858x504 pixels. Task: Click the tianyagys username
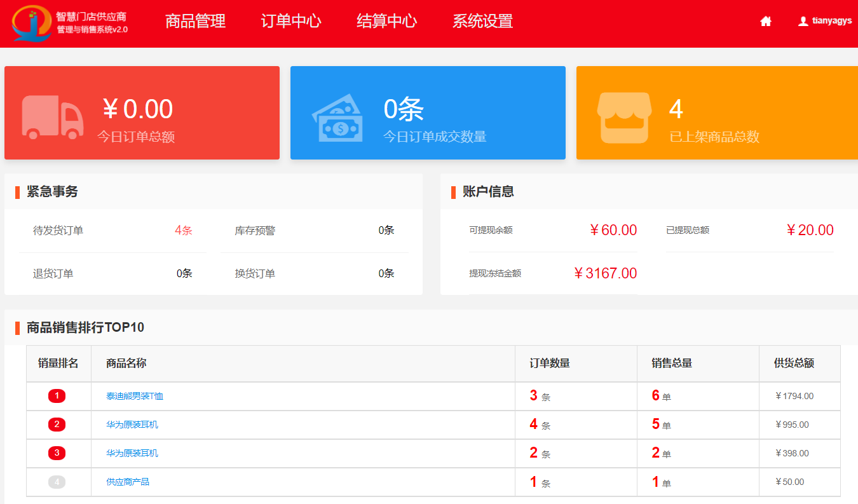pos(832,21)
